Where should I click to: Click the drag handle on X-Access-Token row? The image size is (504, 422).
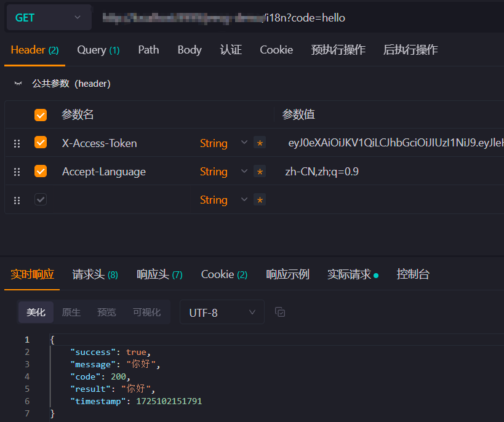click(x=17, y=143)
